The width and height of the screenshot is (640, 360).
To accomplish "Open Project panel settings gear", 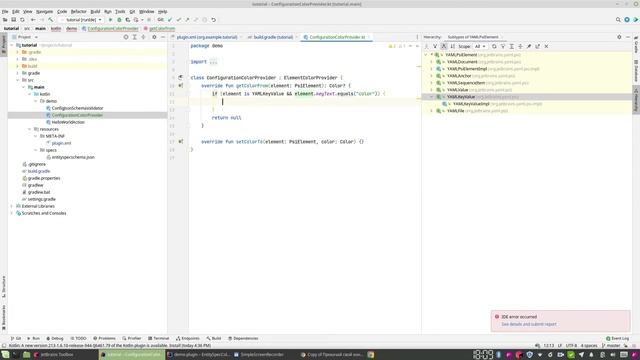I will click(154, 37).
